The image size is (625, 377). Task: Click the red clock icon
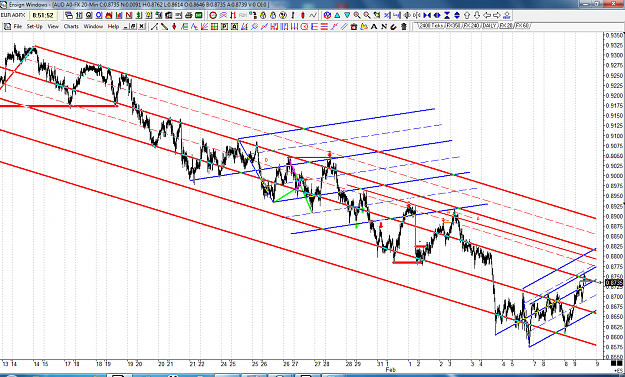(213, 16)
